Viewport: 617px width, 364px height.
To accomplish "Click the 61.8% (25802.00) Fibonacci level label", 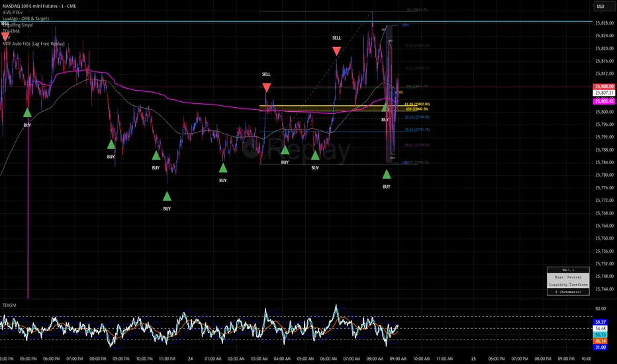I will pyautogui.click(x=417, y=105).
